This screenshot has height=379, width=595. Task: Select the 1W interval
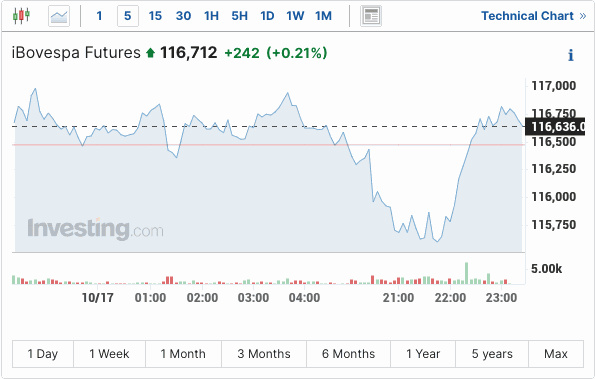pyautogui.click(x=295, y=16)
